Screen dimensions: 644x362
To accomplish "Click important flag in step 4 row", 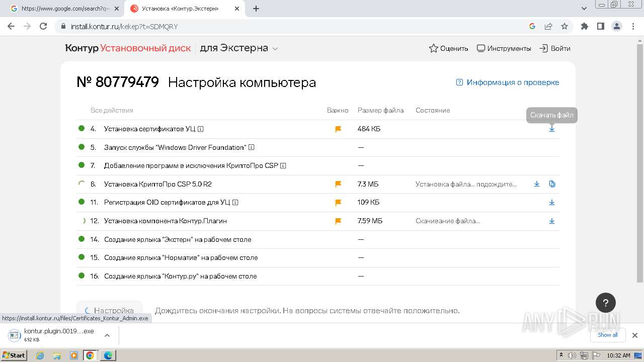I will tap(338, 129).
